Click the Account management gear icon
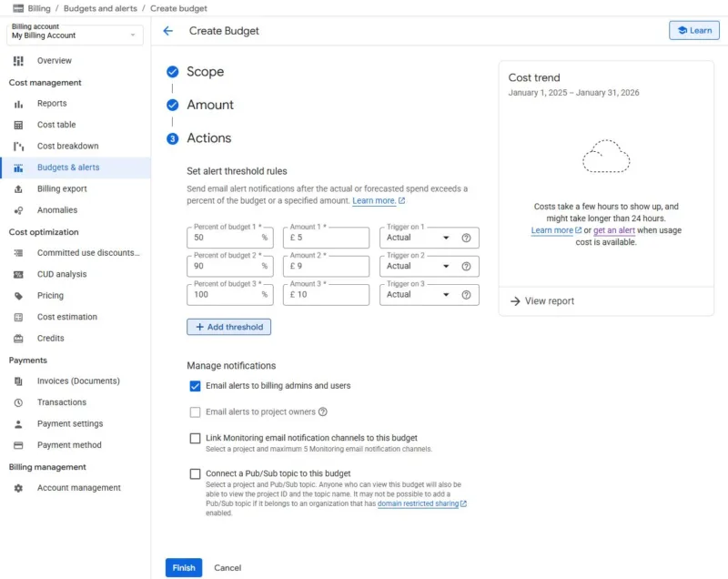Image resolution: width=728 pixels, height=579 pixels. click(x=18, y=488)
